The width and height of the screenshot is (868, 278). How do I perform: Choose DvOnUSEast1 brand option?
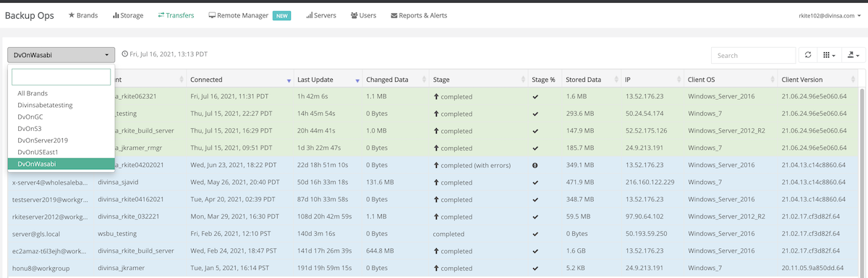(x=61, y=152)
